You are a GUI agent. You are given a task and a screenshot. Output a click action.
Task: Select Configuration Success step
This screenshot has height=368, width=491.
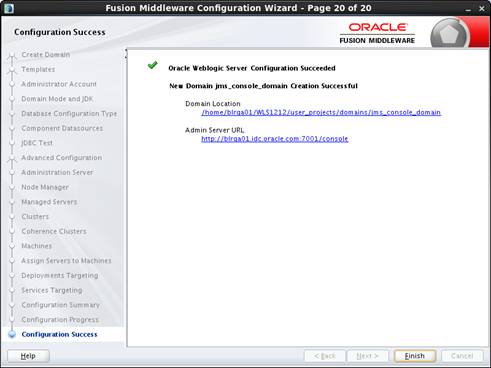[x=59, y=334]
